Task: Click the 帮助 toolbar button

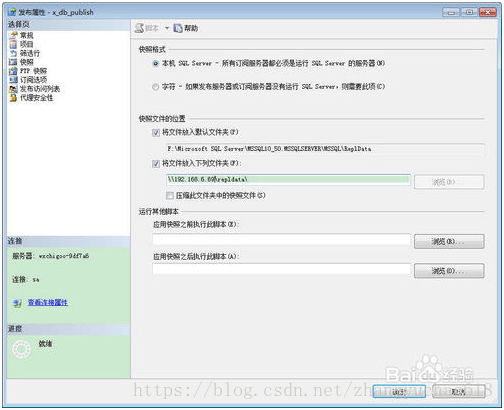Action: point(186,28)
